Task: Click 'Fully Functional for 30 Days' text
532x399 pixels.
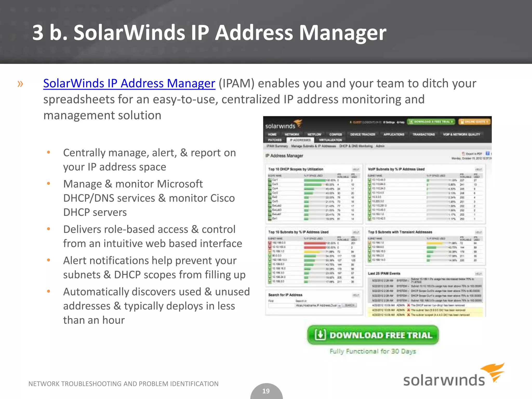Action: pyautogui.click(x=373, y=351)
